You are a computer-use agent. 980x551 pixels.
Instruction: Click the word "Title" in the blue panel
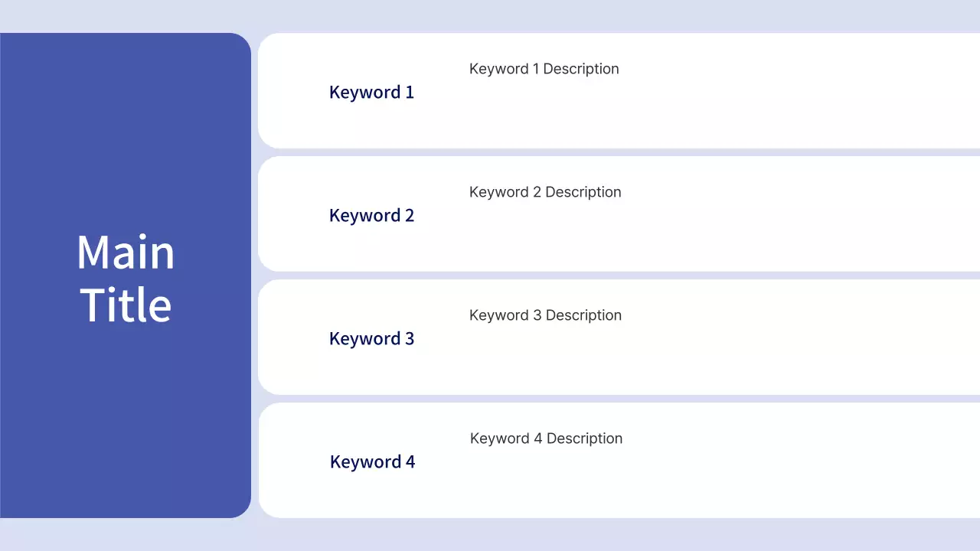point(126,305)
